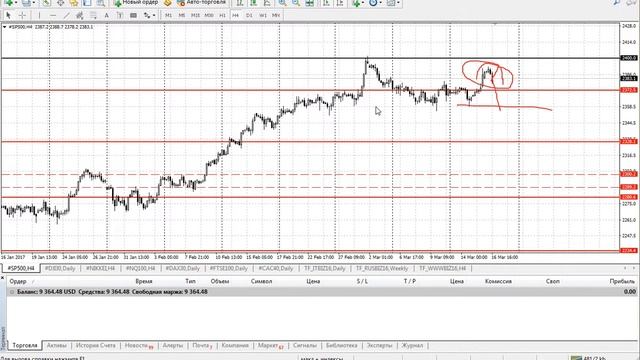The image size is (640, 360).
Task: Select the crosshair tool
Action: click(22, 15)
